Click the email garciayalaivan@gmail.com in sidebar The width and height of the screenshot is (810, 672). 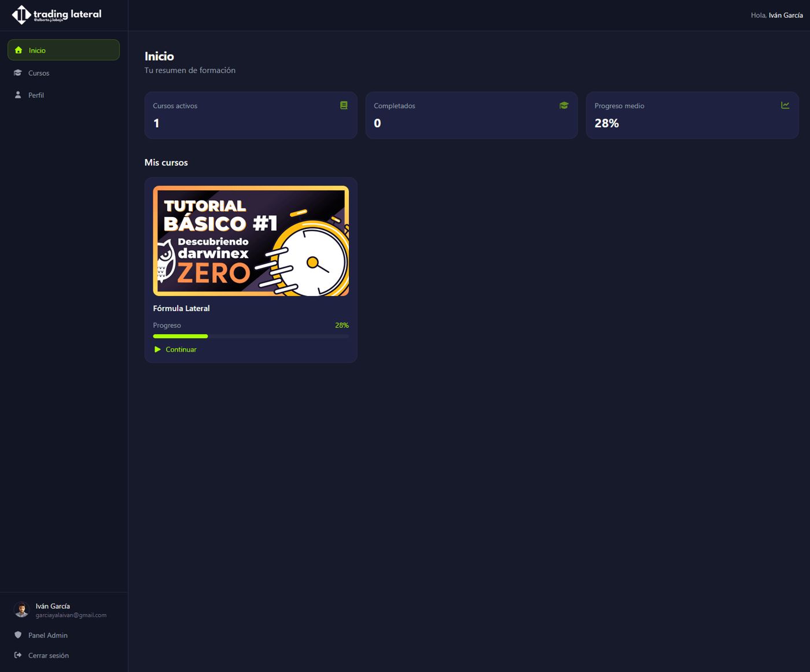point(71,615)
